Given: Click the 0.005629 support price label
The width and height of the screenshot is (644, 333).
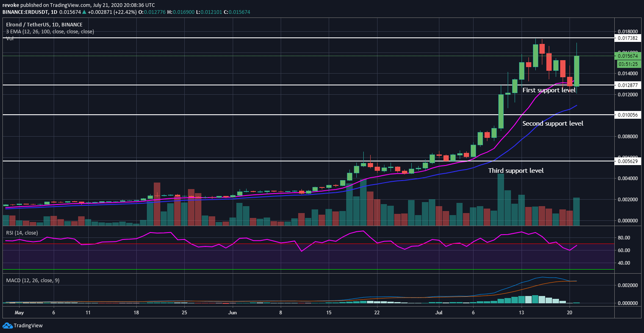Looking at the screenshot, I should point(628,161).
